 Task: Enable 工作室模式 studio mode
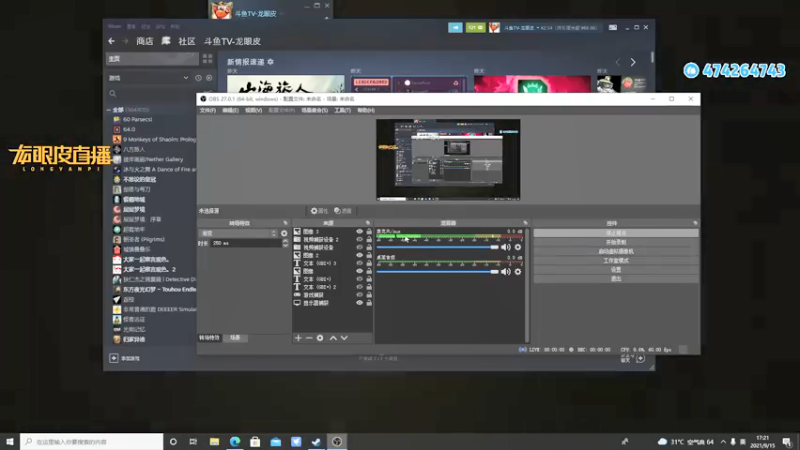tap(616, 261)
